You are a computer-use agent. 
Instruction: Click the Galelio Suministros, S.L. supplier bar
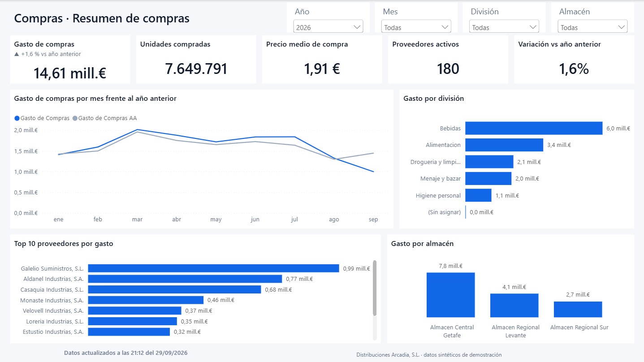[x=213, y=268]
